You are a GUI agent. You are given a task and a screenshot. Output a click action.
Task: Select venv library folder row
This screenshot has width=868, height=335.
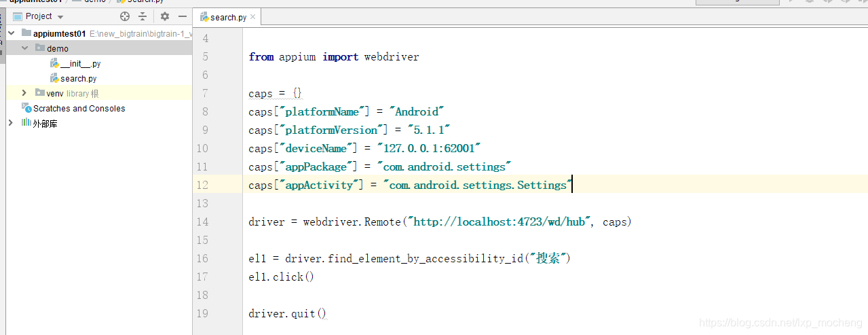coord(99,93)
